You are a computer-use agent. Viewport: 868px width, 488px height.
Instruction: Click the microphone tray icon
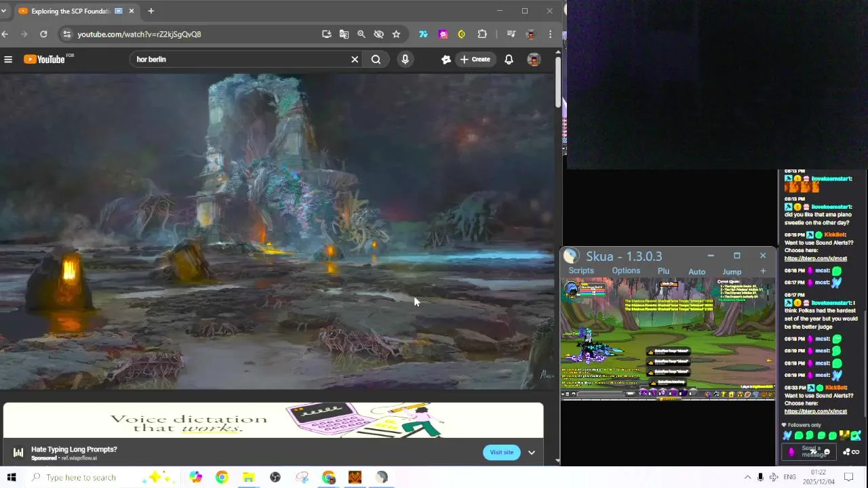point(760,477)
